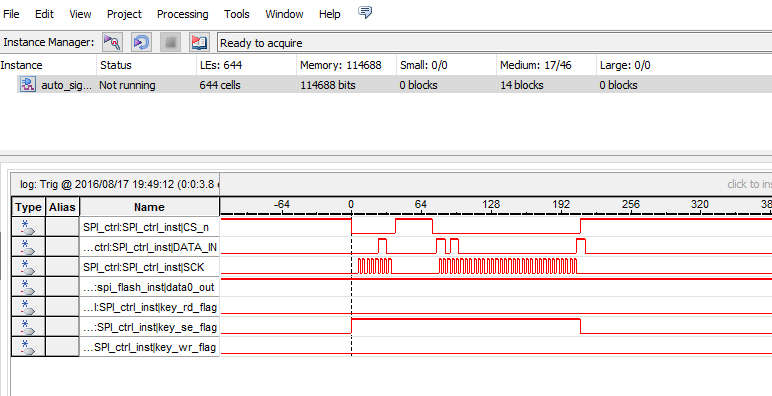This screenshot has width=772, height=396.
Task: Click the 320 mark on time ruler
Action: pos(700,204)
